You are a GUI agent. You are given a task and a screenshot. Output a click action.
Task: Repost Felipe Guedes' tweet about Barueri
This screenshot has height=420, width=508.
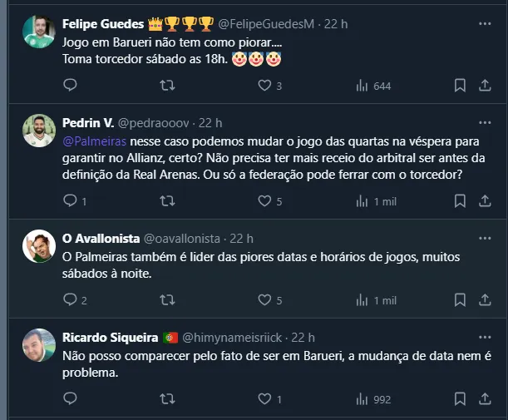(x=167, y=85)
